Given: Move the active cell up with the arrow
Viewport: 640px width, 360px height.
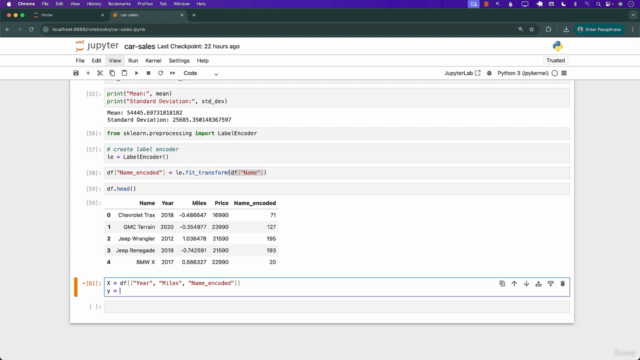Looking at the screenshot, I should (x=514, y=283).
